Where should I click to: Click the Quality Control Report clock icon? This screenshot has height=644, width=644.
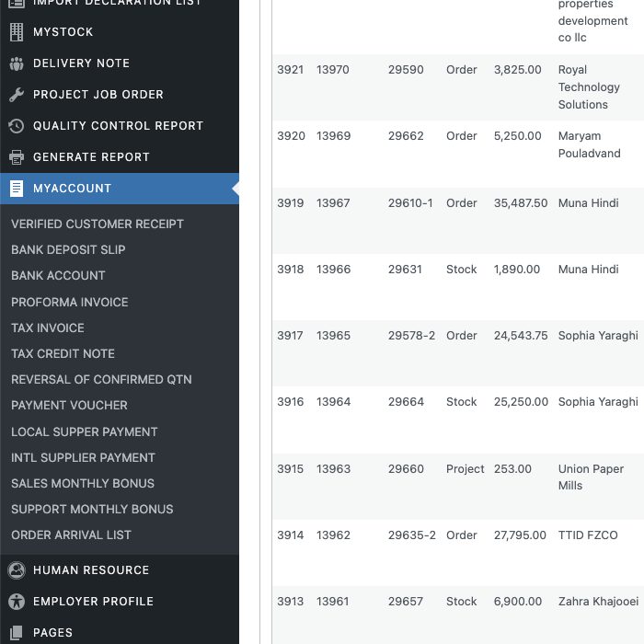tap(17, 126)
